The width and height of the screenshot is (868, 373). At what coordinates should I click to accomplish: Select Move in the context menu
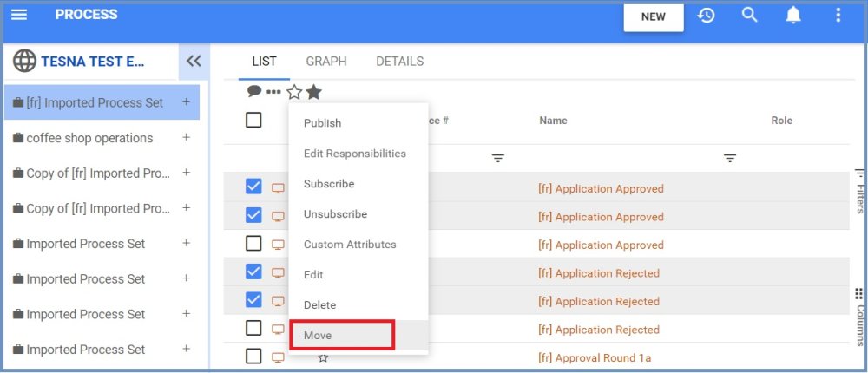coord(318,335)
